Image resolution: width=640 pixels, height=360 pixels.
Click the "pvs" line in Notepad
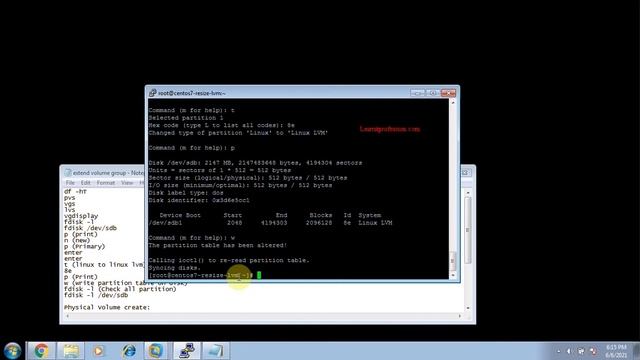(x=69, y=198)
